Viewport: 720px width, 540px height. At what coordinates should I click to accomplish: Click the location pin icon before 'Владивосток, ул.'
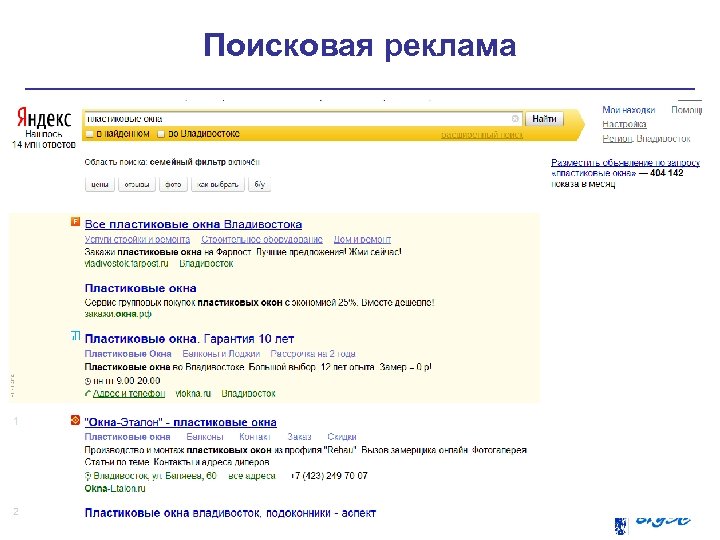(88, 476)
